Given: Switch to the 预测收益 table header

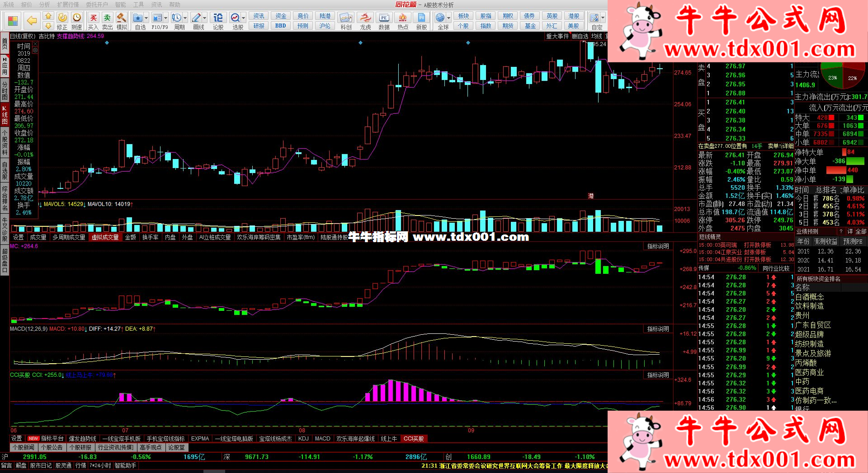Looking at the screenshot, I should coord(826,242).
